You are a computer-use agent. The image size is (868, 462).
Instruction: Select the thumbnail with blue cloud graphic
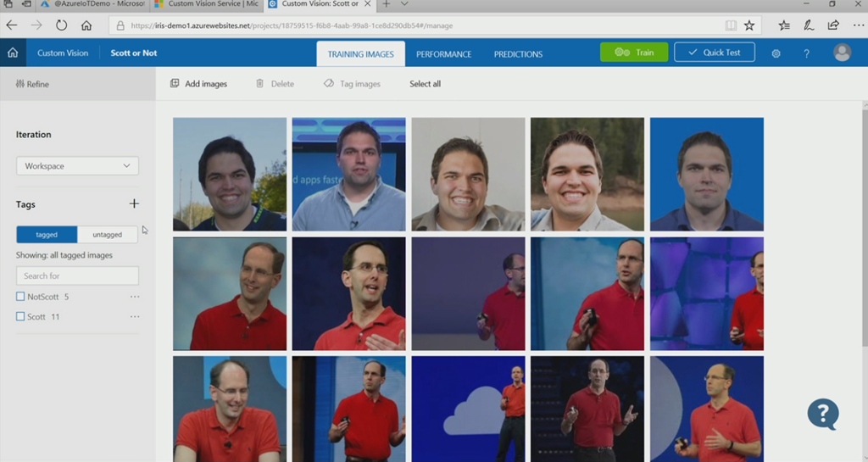pyautogui.click(x=468, y=409)
